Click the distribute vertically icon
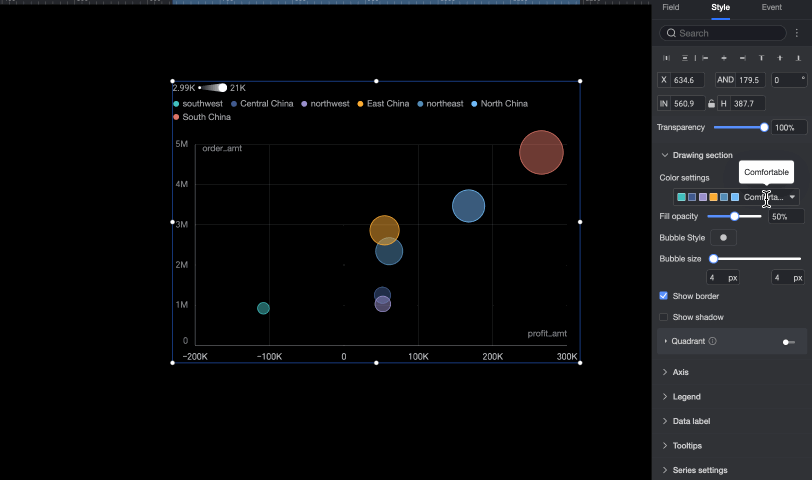Image resolution: width=812 pixels, height=480 pixels. tap(685, 58)
